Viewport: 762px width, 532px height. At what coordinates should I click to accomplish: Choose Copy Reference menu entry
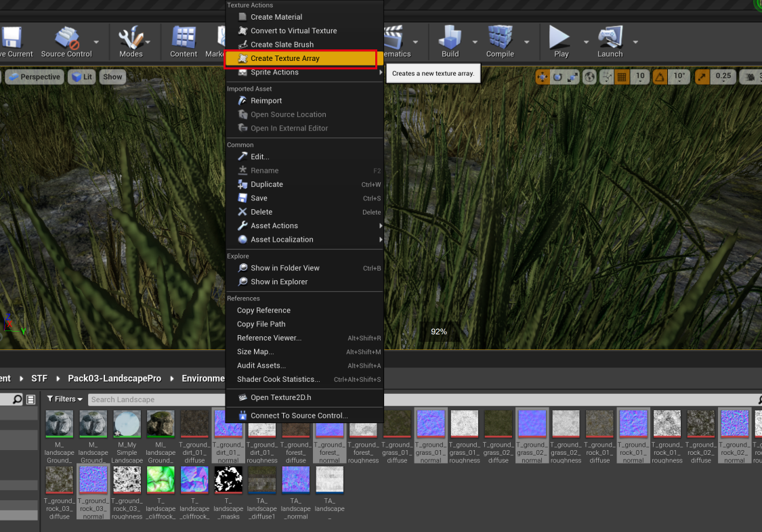pos(305,310)
